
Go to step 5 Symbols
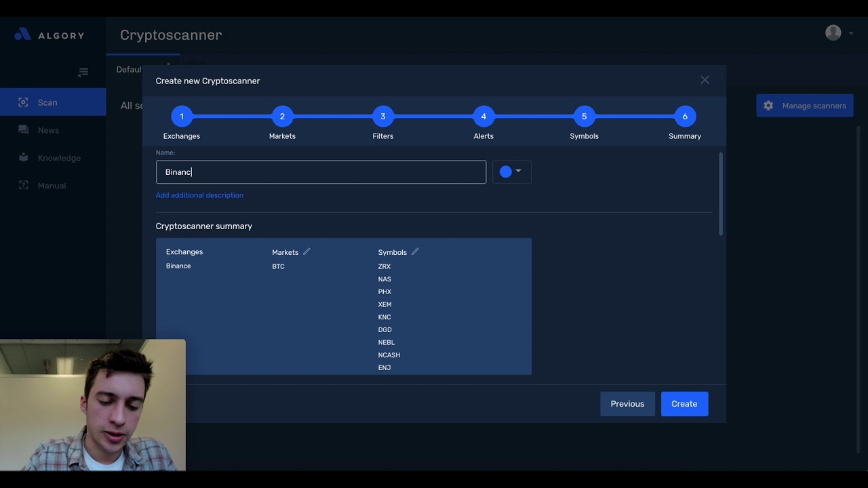(584, 117)
